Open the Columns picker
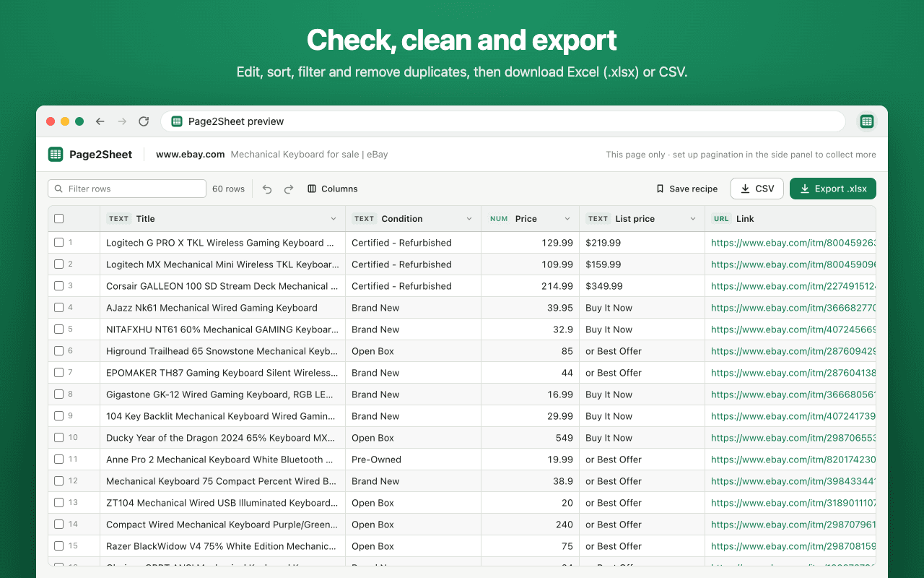 coord(333,189)
